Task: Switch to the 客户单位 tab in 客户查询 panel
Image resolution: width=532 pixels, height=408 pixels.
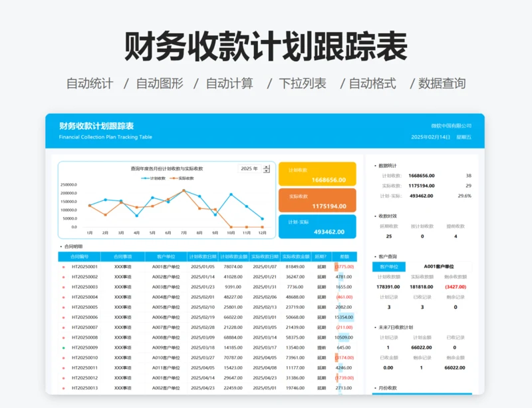Action: pos(388,266)
